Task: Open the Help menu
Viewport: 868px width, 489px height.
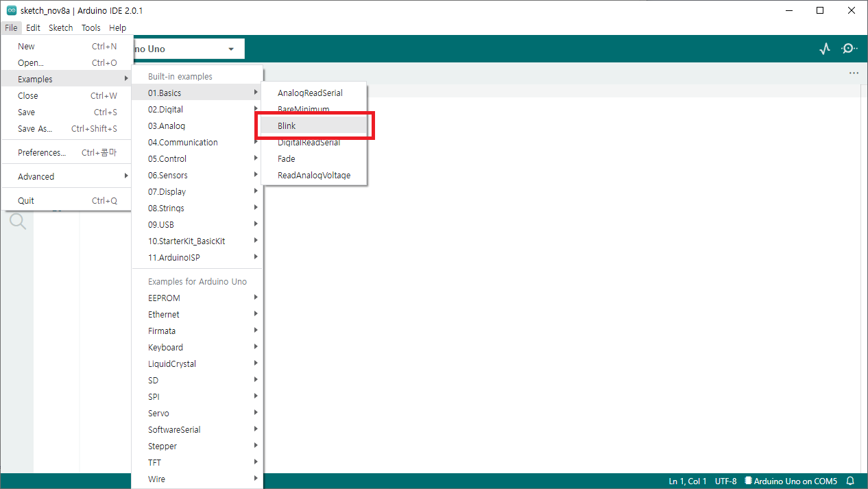Action: pos(117,28)
